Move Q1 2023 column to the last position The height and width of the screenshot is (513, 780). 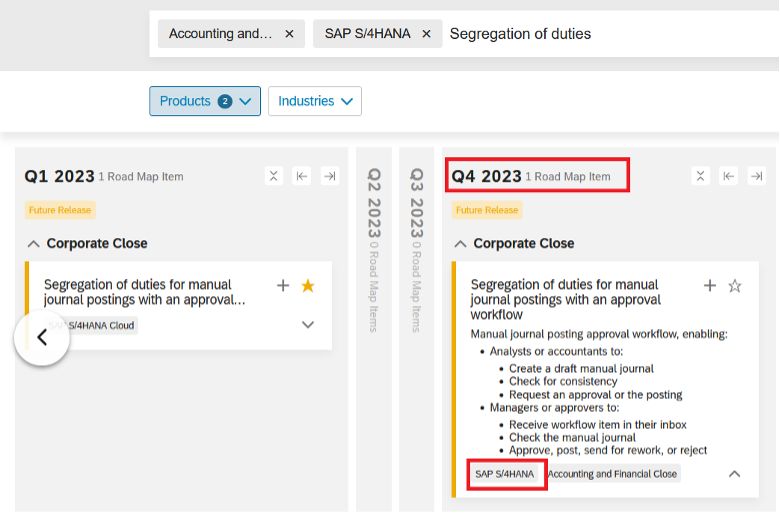(x=330, y=176)
